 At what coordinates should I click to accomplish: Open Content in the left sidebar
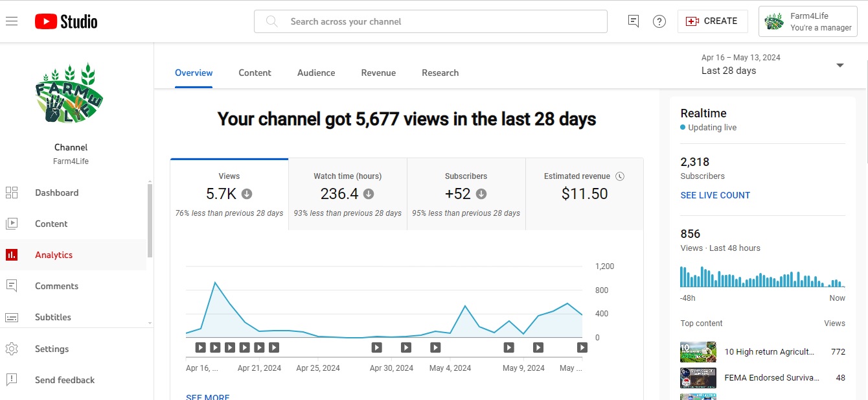73,224
